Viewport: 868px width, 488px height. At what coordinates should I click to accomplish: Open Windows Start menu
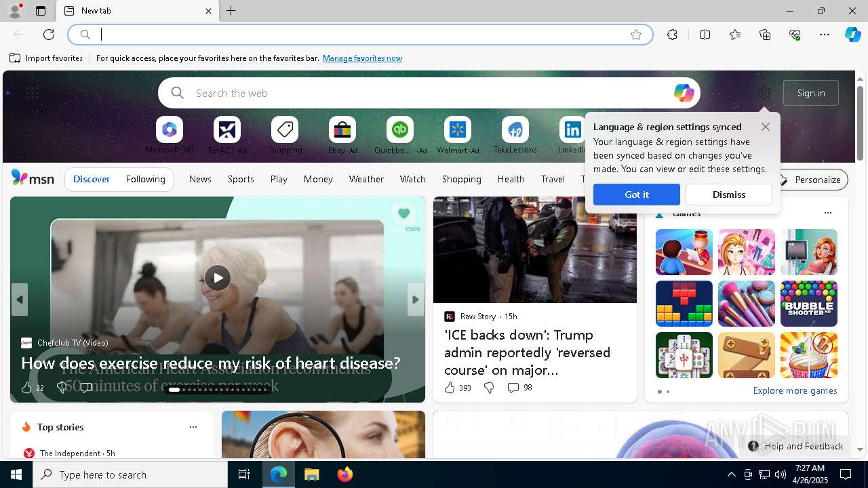click(16, 474)
